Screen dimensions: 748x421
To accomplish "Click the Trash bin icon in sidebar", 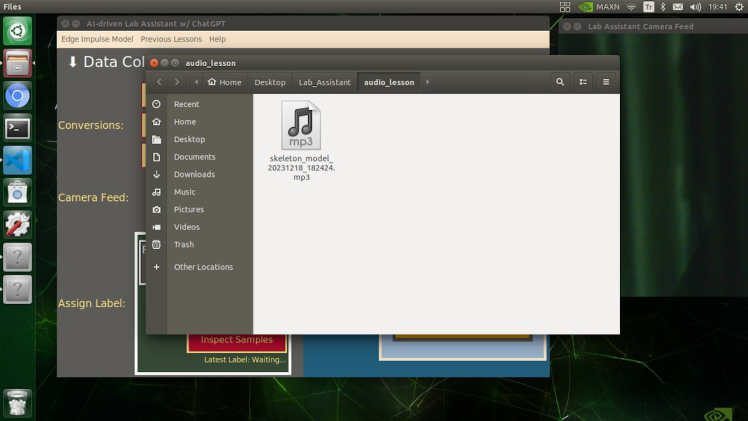I will point(156,245).
